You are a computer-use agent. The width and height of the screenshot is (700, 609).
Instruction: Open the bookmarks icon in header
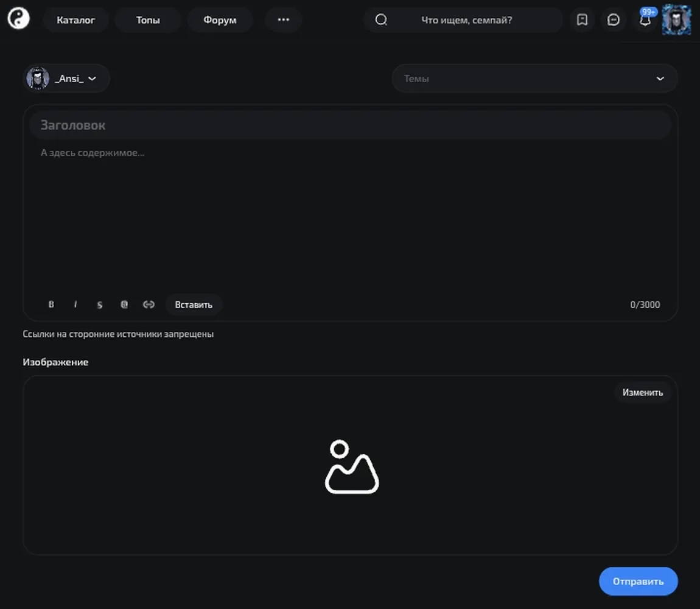582,19
